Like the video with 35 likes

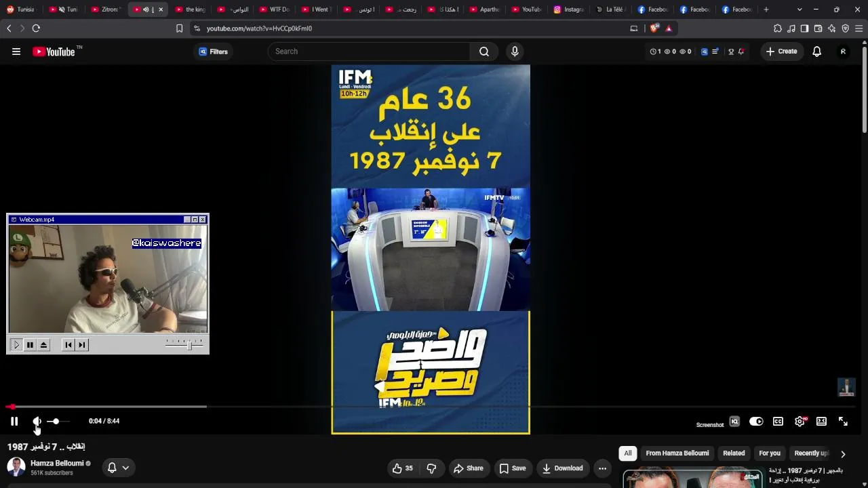coord(403,468)
